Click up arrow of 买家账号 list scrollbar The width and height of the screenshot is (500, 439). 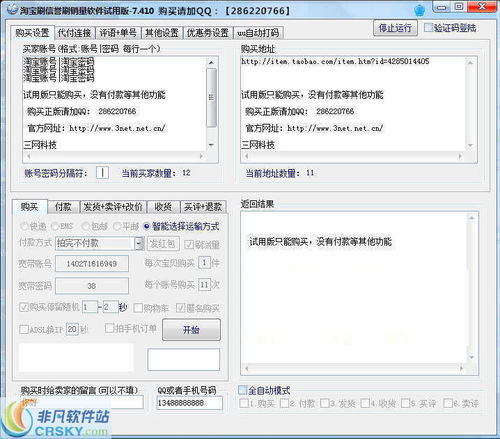[x=211, y=62]
